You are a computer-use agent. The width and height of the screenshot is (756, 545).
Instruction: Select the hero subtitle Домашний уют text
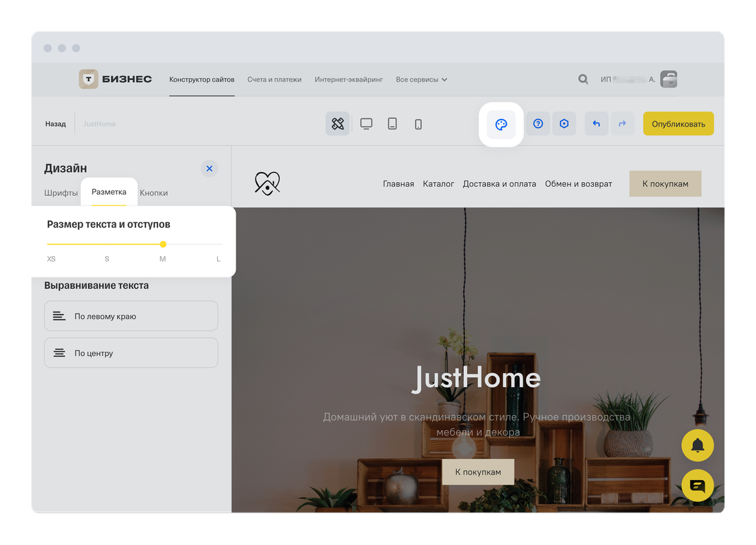(x=477, y=424)
